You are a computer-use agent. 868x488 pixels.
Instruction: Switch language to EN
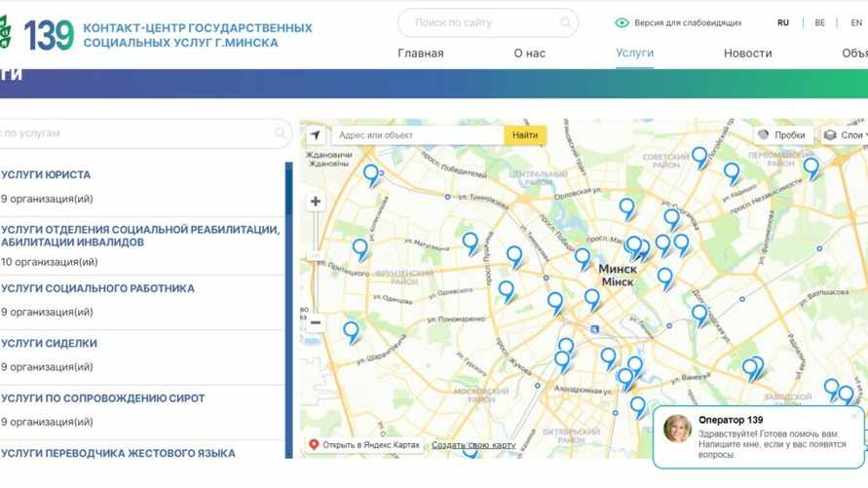tap(856, 22)
